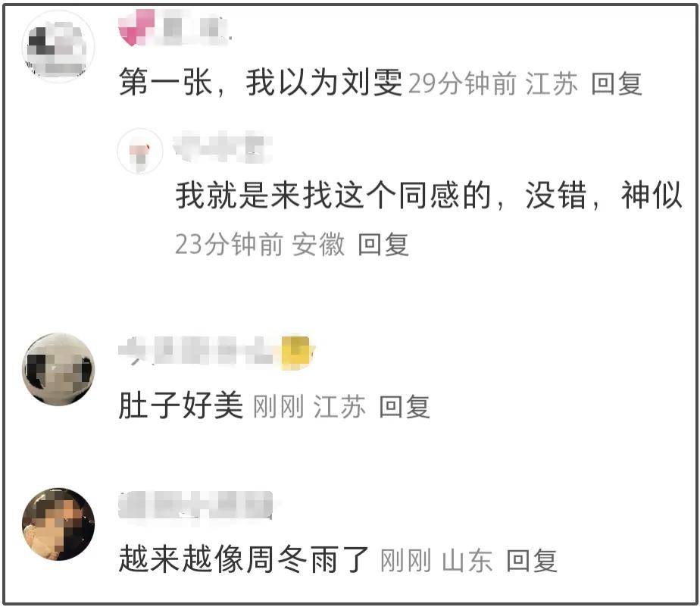Viewport: 700px width, 607px height.
Task: Tap reply on the 肚子好美 comment
Action: point(405,406)
